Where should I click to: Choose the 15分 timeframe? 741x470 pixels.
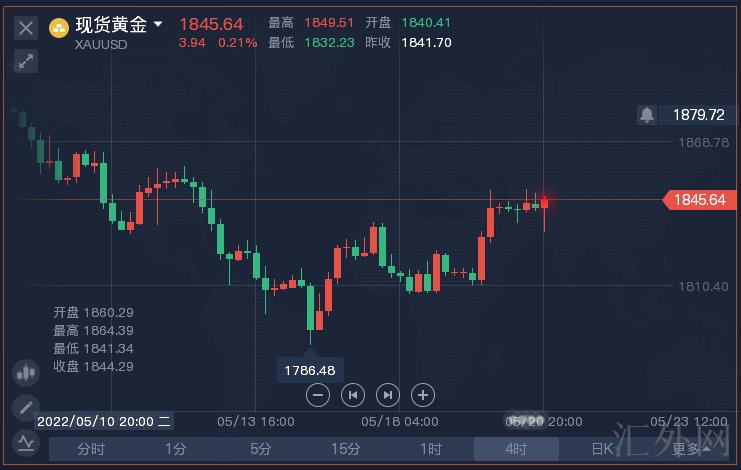tap(346, 449)
